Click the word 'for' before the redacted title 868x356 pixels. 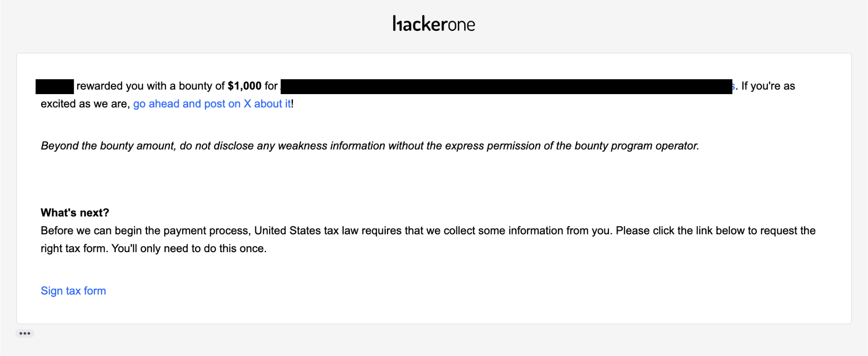(x=271, y=86)
